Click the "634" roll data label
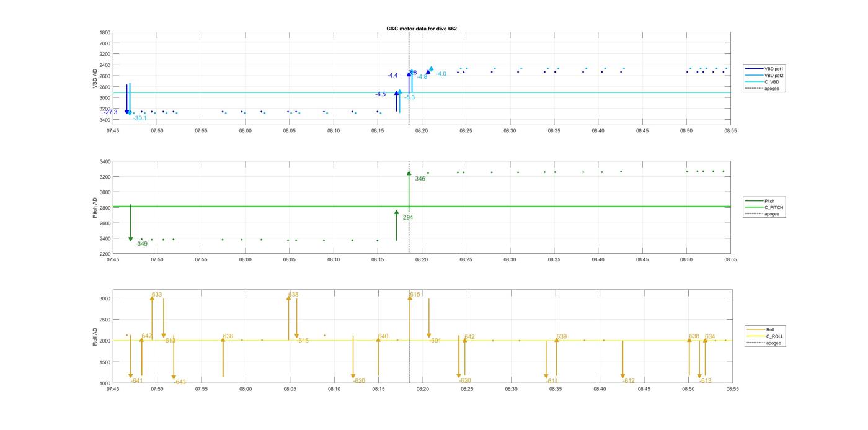Viewport: 868px width, 430px height. (710, 336)
